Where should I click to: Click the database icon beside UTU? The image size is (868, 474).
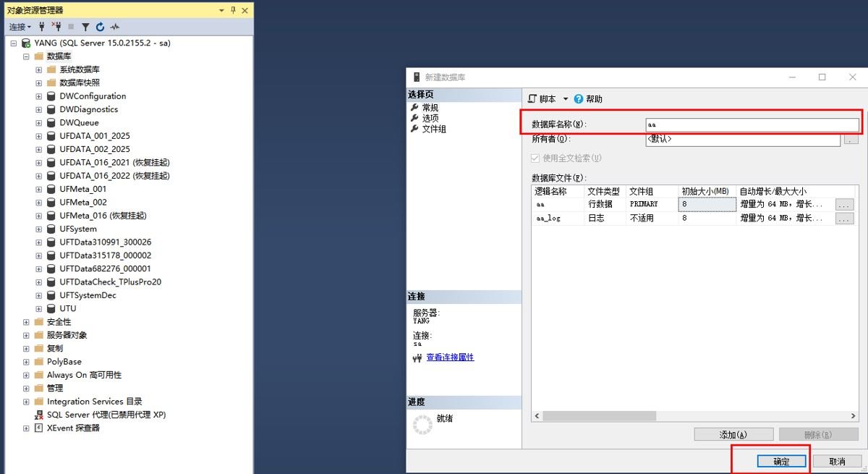click(x=51, y=308)
